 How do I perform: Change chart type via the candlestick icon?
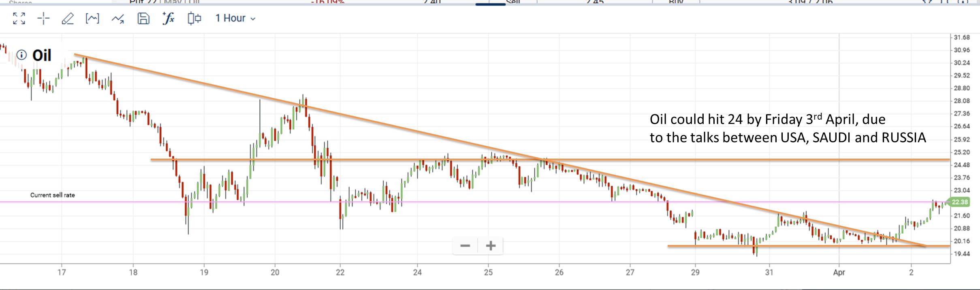(x=194, y=18)
